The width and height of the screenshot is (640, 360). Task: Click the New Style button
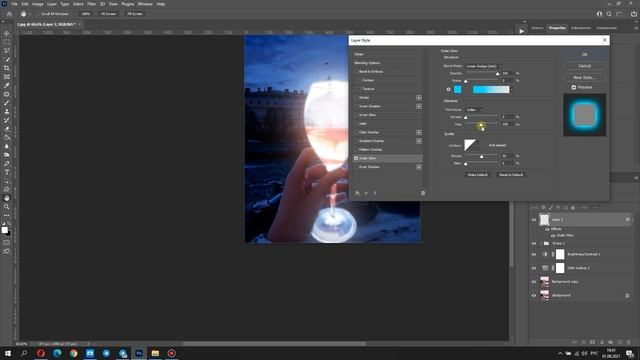(584, 77)
